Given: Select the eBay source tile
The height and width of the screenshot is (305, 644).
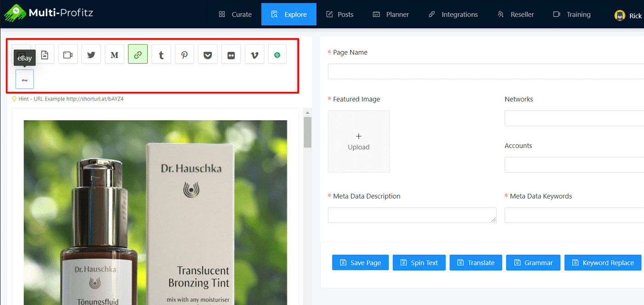Looking at the screenshot, I should click(25, 79).
